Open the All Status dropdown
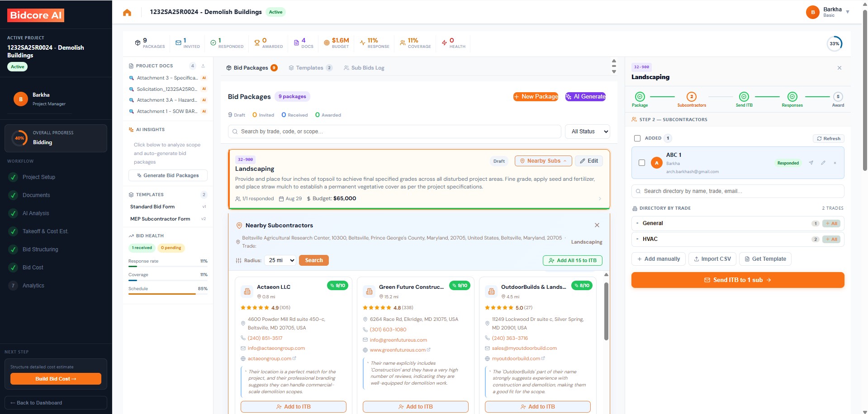Image resolution: width=868 pixels, height=414 pixels. pyautogui.click(x=587, y=131)
